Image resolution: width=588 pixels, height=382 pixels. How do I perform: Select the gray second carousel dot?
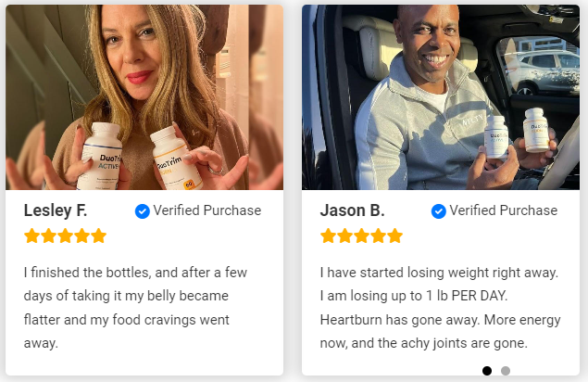tap(506, 371)
